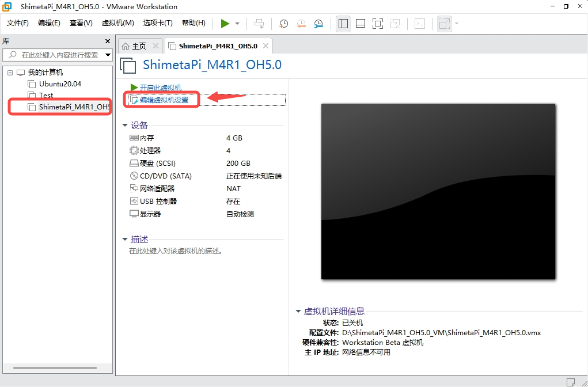588x387 pixels.
Task: Open the 帮助(H) menu
Action: pos(194,23)
